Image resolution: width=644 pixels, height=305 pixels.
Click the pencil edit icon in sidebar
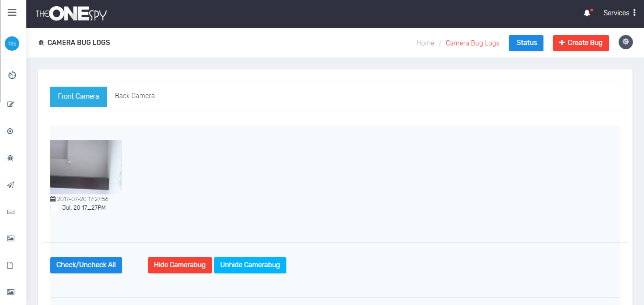[x=11, y=104]
